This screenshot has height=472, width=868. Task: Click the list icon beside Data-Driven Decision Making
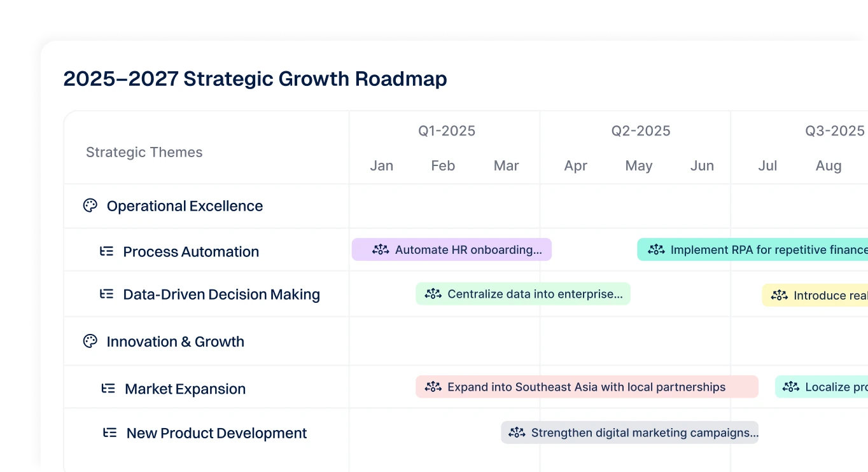(x=106, y=294)
